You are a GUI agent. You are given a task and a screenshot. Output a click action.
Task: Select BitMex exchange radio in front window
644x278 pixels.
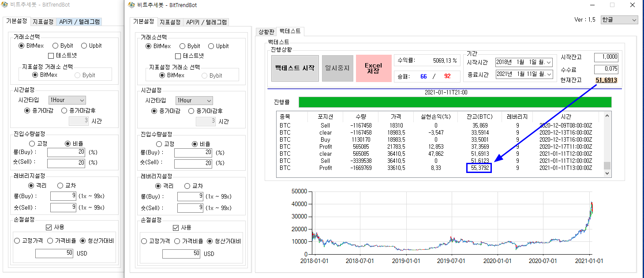149,46
